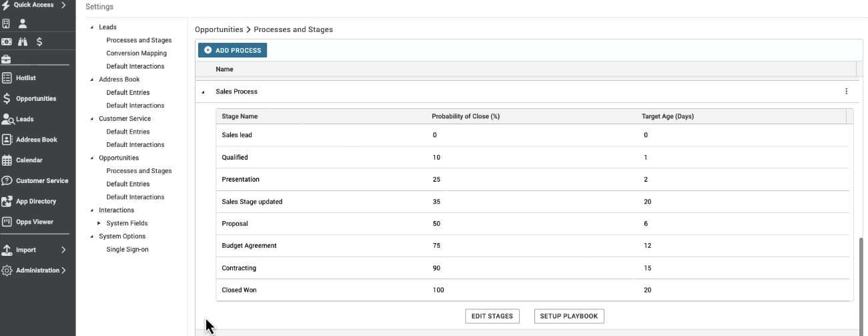Select Default Interactions under Address Book
Screen dimensions: 868x336
pyautogui.click(x=135, y=106)
